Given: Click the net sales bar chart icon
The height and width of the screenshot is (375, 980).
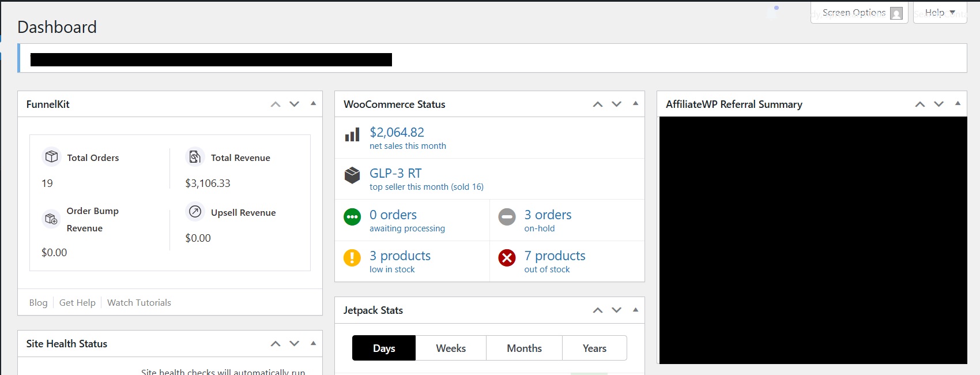Looking at the screenshot, I should point(352,135).
